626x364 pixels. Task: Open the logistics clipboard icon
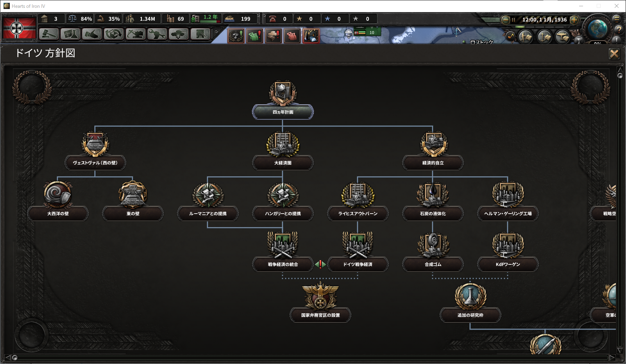[x=200, y=34]
